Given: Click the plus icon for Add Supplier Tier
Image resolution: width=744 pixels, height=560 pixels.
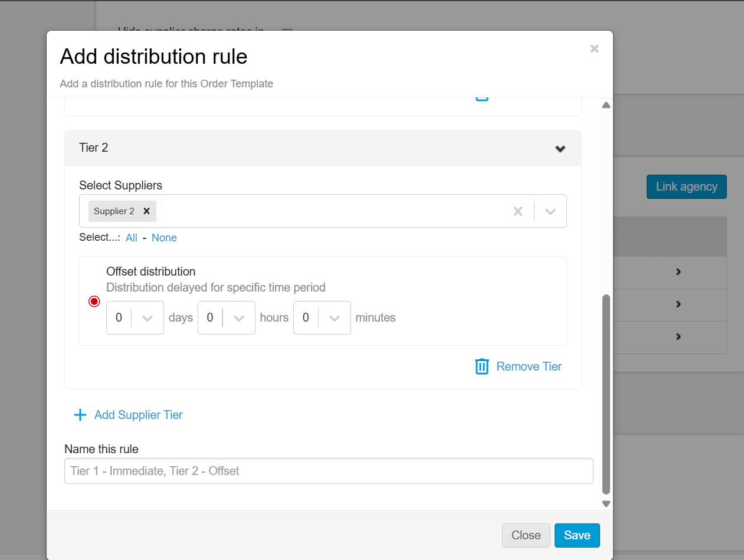Looking at the screenshot, I should 80,415.
